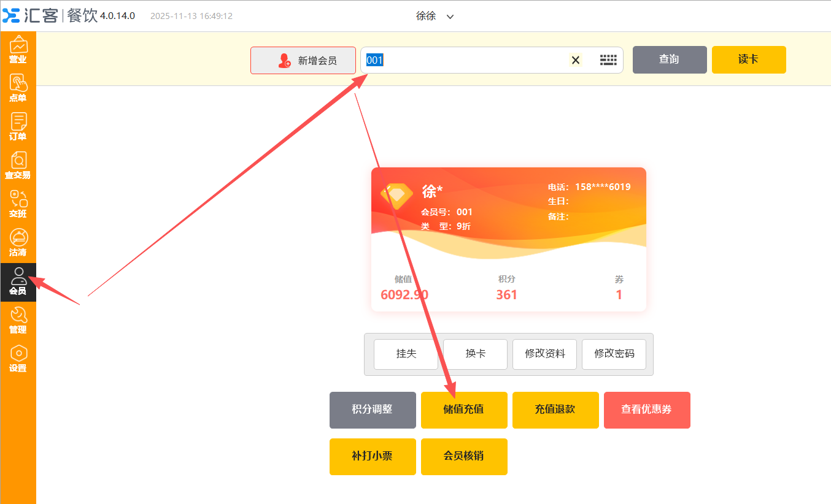The height and width of the screenshot is (504, 831).
Task: Open the 点单 ordering icon
Action: coord(18,88)
